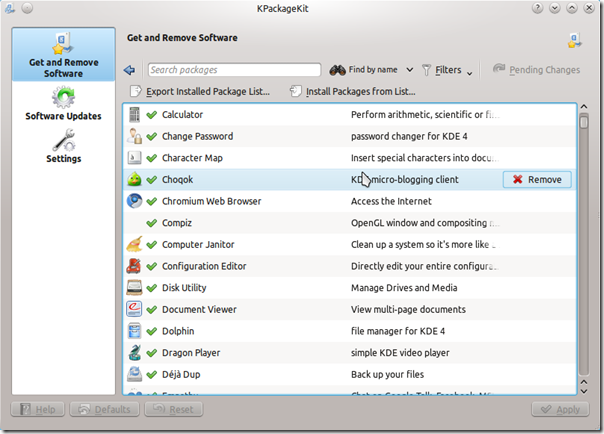
Task: Remove the Choqok package
Action: coord(537,180)
